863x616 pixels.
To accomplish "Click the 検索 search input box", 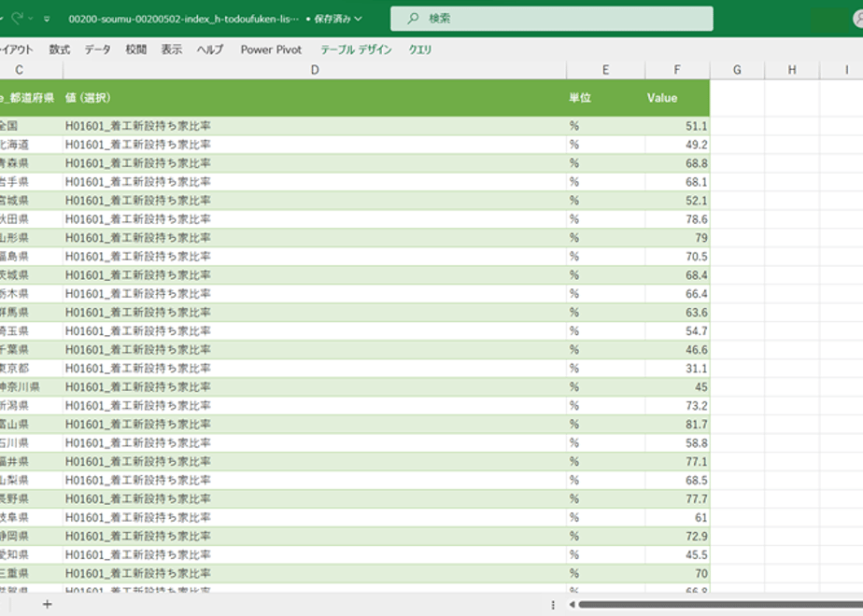I will (x=551, y=19).
